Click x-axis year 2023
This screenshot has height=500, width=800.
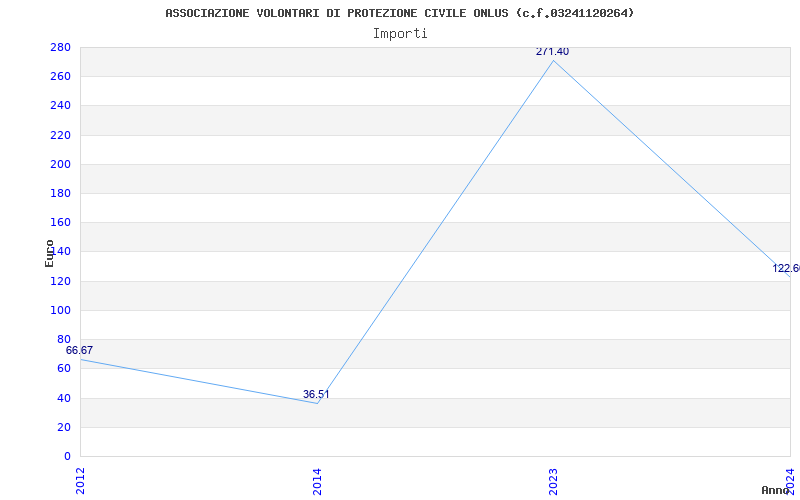click(x=554, y=481)
